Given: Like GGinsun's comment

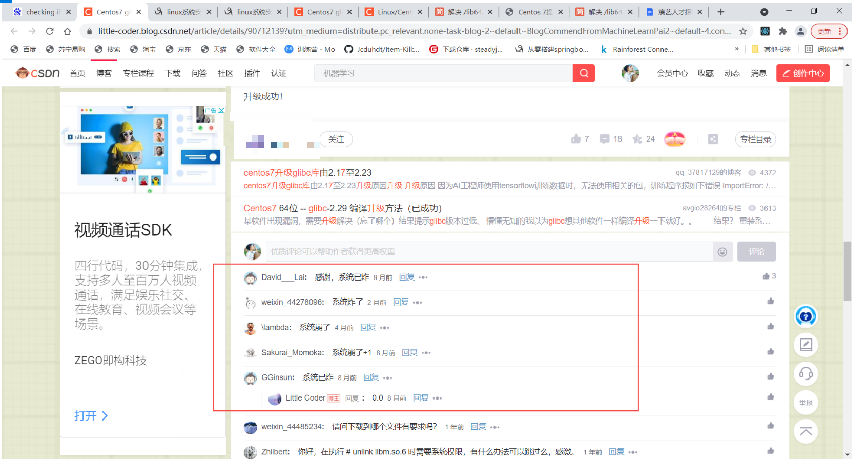Looking at the screenshot, I should click(770, 376).
